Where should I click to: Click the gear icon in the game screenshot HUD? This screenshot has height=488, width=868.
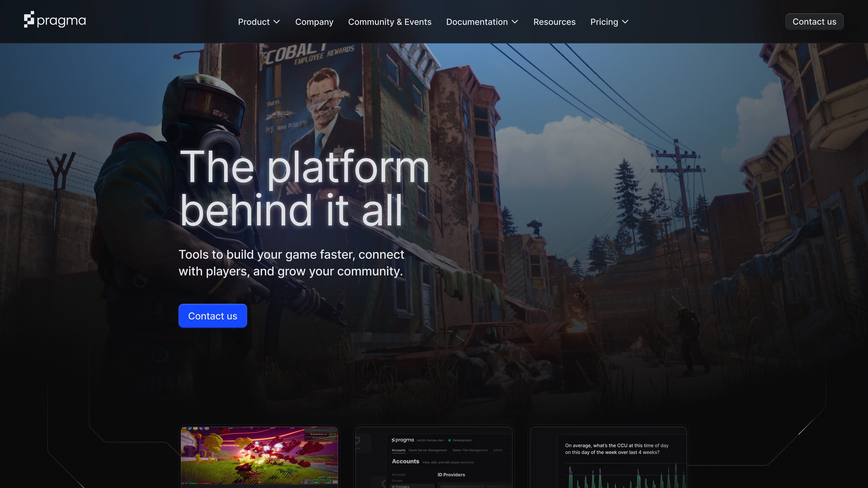207,429
